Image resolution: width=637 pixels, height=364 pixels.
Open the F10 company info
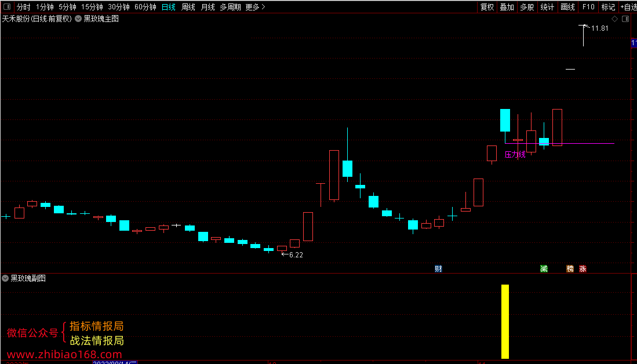coord(588,7)
